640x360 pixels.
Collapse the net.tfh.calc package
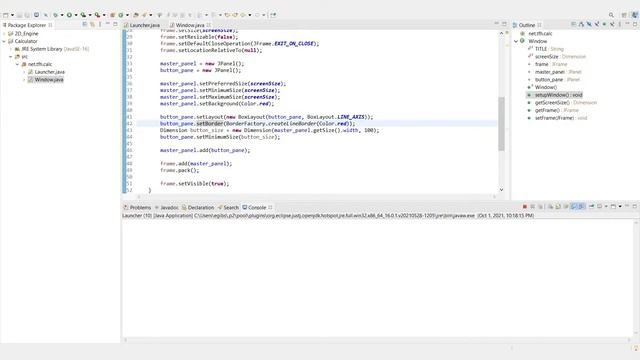click(x=17, y=64)
